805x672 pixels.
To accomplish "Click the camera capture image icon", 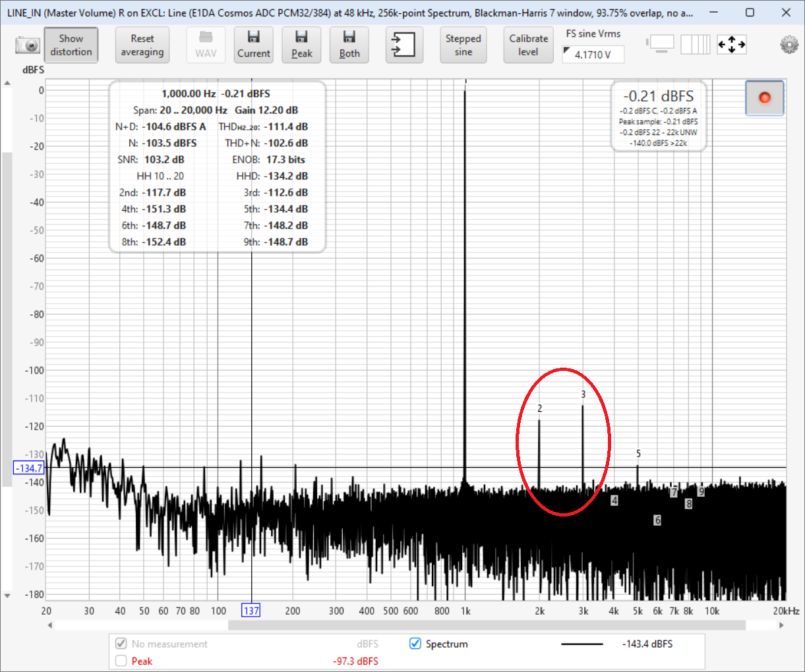I will [x=28, y=45].
